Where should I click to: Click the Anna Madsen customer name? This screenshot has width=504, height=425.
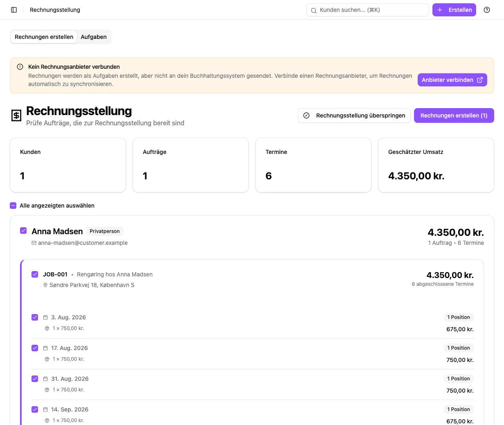(x=57, y=231)
